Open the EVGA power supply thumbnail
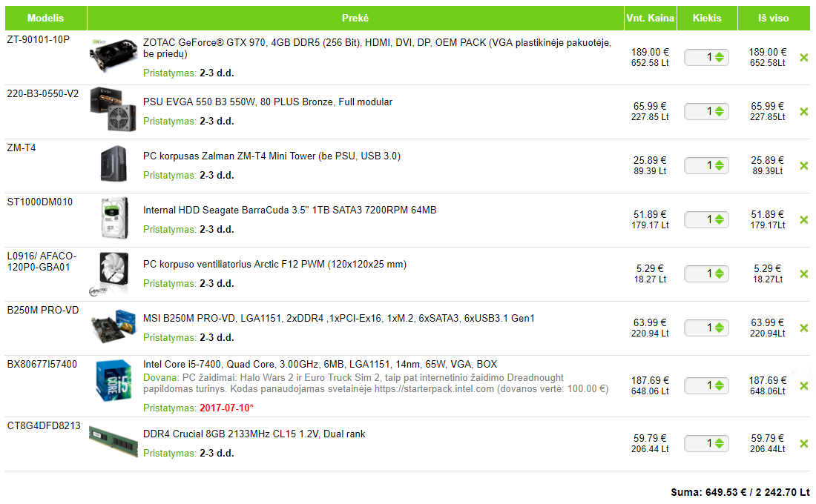 tap(113, 109)
